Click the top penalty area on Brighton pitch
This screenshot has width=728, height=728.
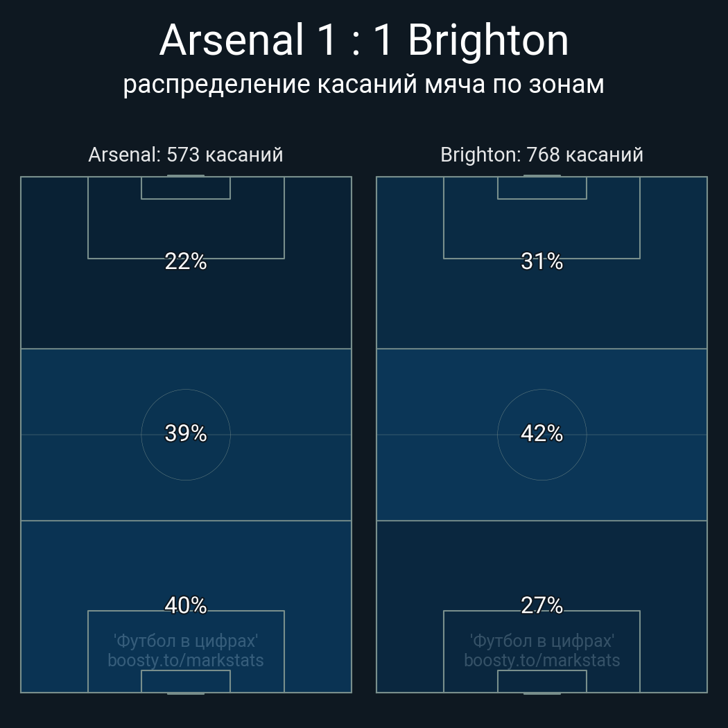[541, 227]
